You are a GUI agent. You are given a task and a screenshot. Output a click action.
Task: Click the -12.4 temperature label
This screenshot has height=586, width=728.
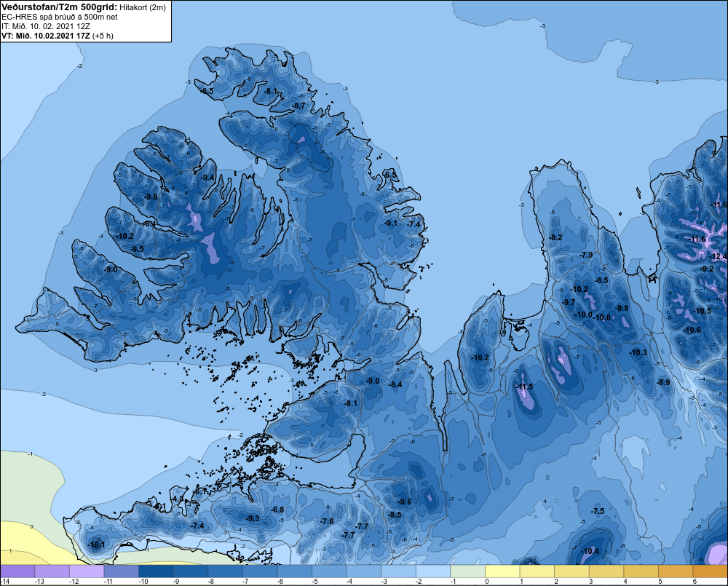[x=719, y=256]
